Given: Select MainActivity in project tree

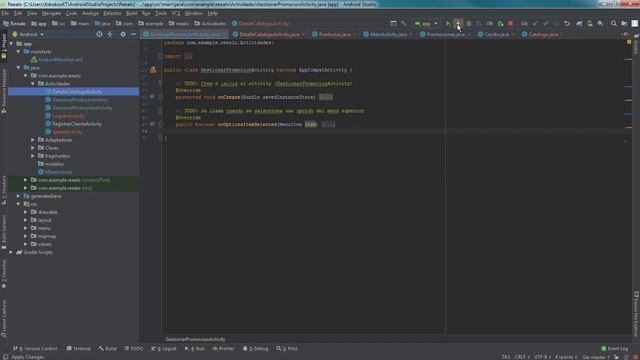Looking at the screenshot, I should click(58, 172).
